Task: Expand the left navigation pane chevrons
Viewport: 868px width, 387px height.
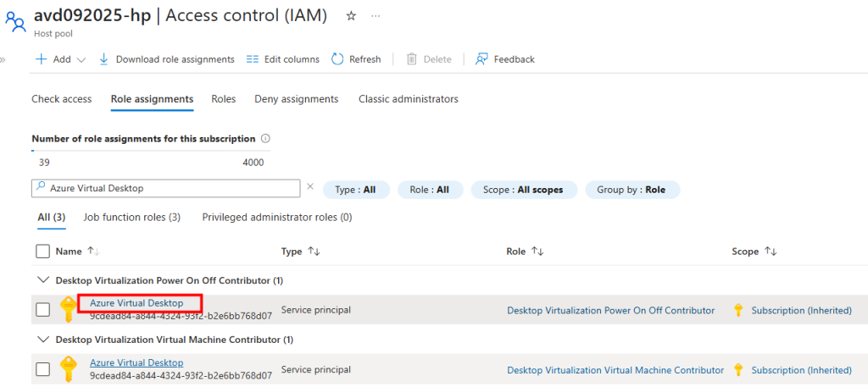Action: click(3, 60)
